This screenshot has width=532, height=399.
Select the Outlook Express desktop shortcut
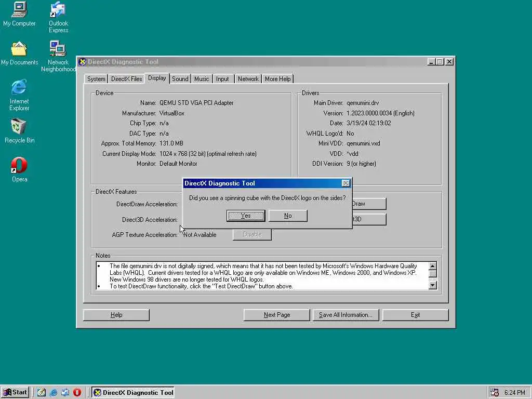click(x=58, y=17)
